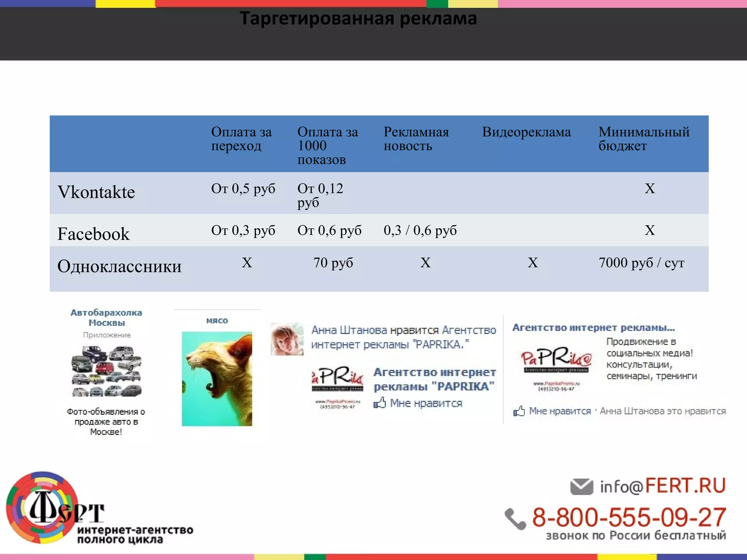This screenshot has width=747, height=560.
Task: Select the Одноклассники row label
Action: coord(119,266)
